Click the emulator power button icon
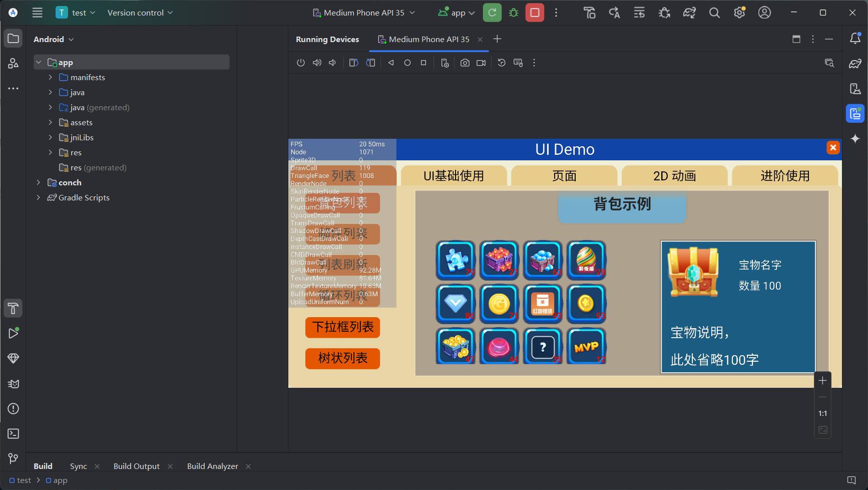The width and height of the screenshot is (868, 490). (x=300, y=63)
